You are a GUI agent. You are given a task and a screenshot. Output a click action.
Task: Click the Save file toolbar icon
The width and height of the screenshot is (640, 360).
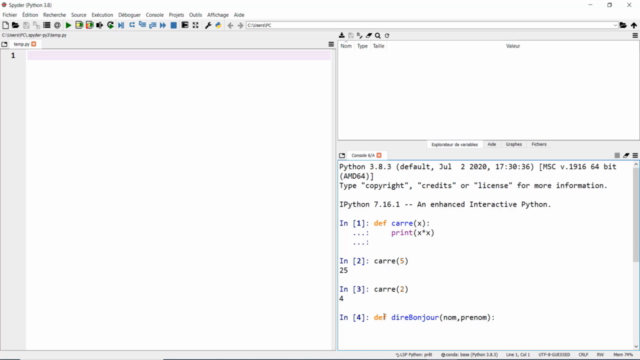coord(26,25)
